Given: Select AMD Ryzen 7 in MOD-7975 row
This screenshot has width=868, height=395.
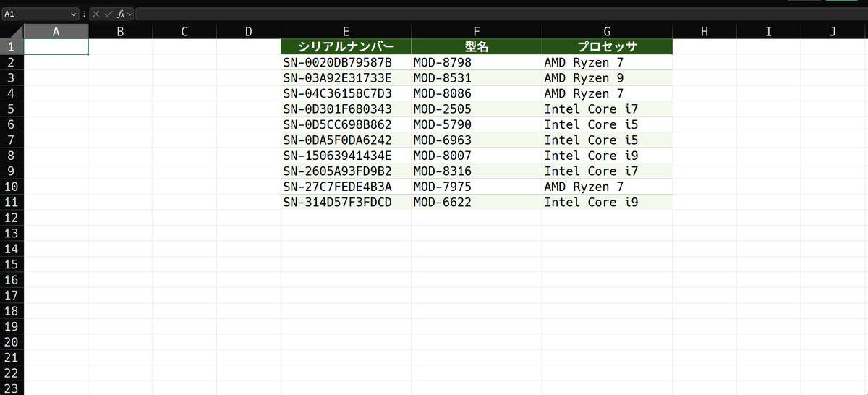Looking at the screenshot, I should (607, 187).
